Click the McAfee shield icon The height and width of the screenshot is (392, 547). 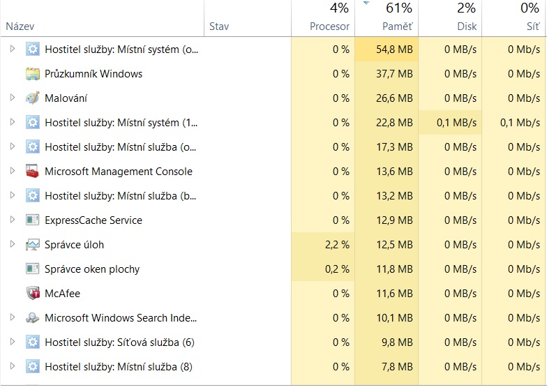[33, 294]
